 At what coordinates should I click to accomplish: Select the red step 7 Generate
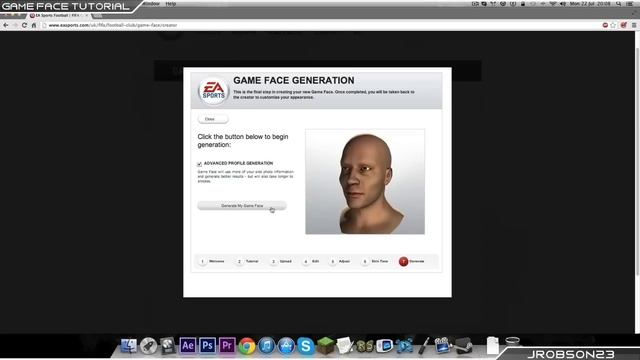pos(412,261)
